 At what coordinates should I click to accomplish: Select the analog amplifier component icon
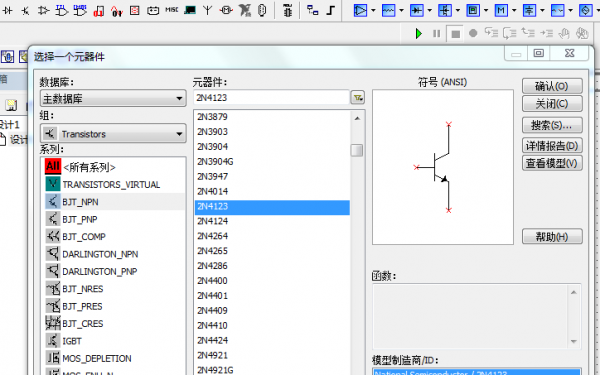click(x=43, y=10)
